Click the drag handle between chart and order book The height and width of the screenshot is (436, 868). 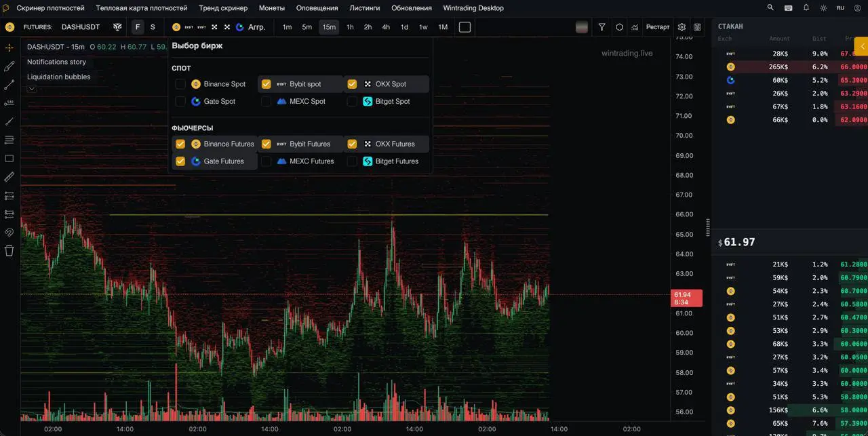(x=708, y=227)
